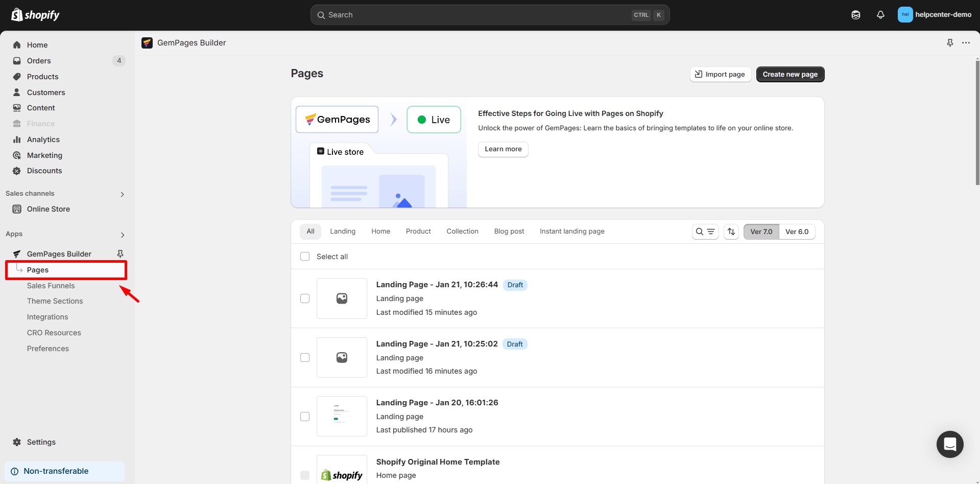Tick checkbox for Landing Page Jan 20, 16:01:26
The image size is (980, 484).
coord(305,417)
